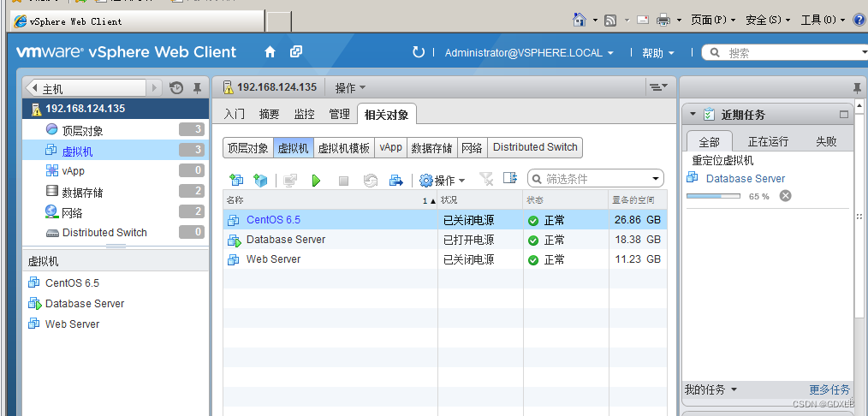Screen dimensions: 868x416
Task: Select the 数据存储 sub-tab
Action: (431, 148)
